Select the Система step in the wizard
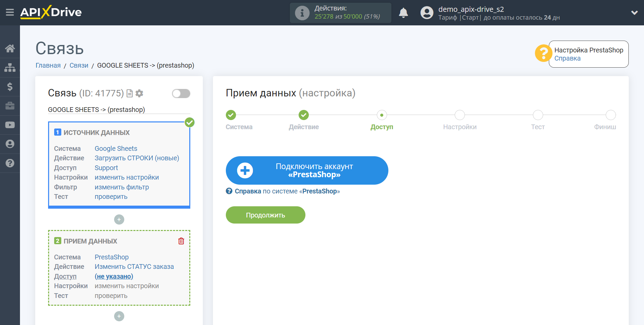Screen dimensions: 644x325 point(231,115)
